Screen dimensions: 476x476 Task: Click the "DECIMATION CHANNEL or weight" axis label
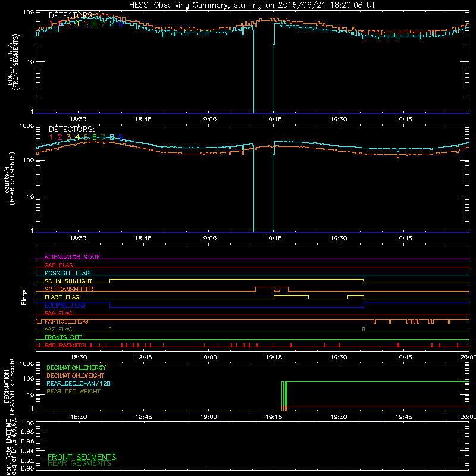pyautogui.click(x=9, y=386)
